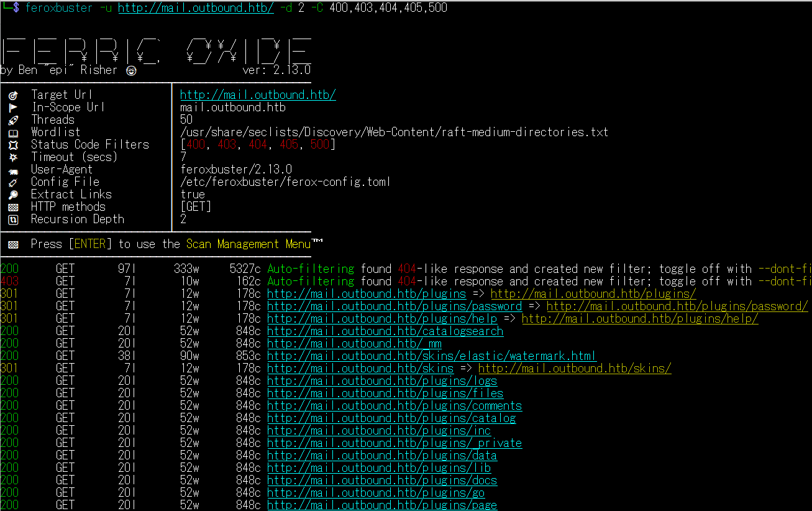The image size is (812, 511).
Task: Click the flag icon beside In-Scope Url
Action: click(14, 108)
